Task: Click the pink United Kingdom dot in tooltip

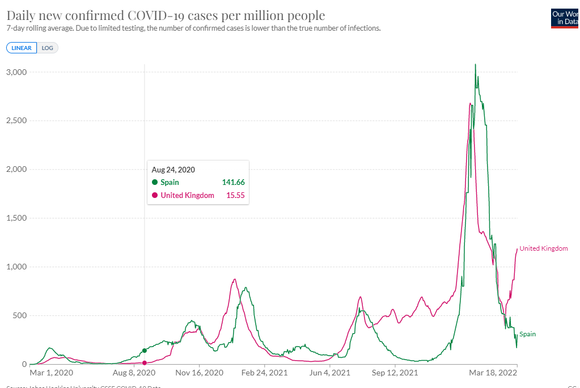Action: (155, 195)
